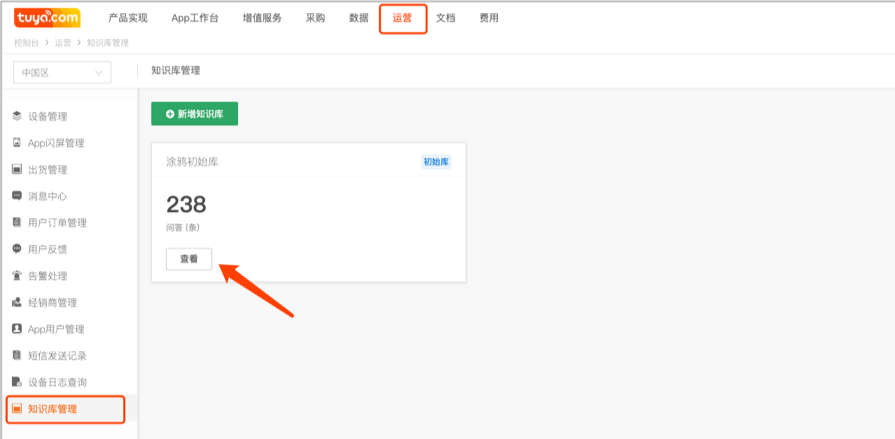Click the 初始库 tag on the card
The image size is (895, 439).
436,162
